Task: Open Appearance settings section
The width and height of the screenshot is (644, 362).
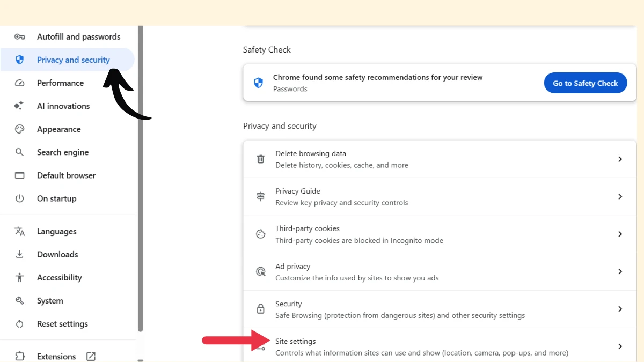Action: pyautogui.click(x=67, y=129)
